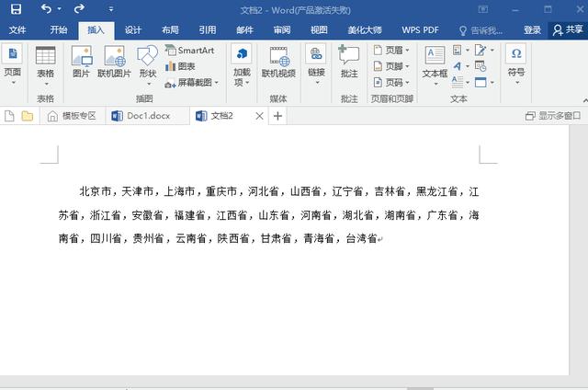Switch to the 布局 ribbon tab
588x390 pixels.
coord(170,30)
